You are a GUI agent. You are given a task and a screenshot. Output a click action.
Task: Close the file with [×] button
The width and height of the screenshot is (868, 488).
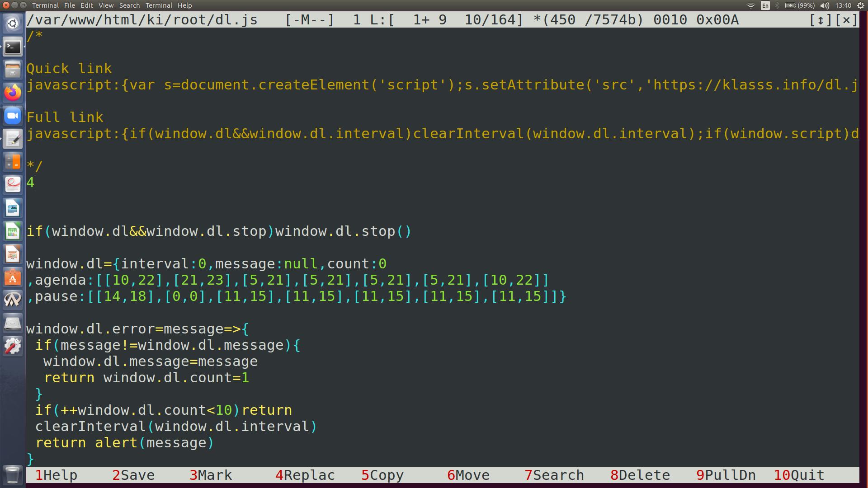coord(846,20)
